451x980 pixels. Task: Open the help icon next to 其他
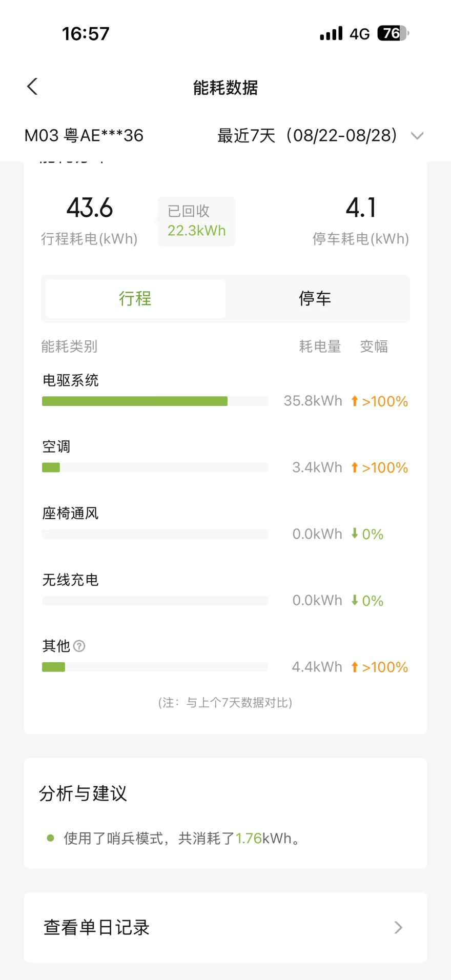(79, 646)
